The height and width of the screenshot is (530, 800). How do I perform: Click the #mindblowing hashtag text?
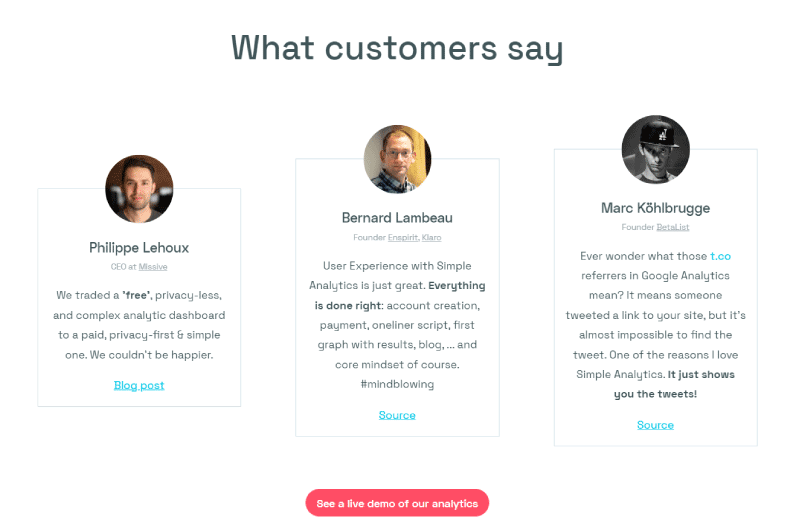coord(397,384)
